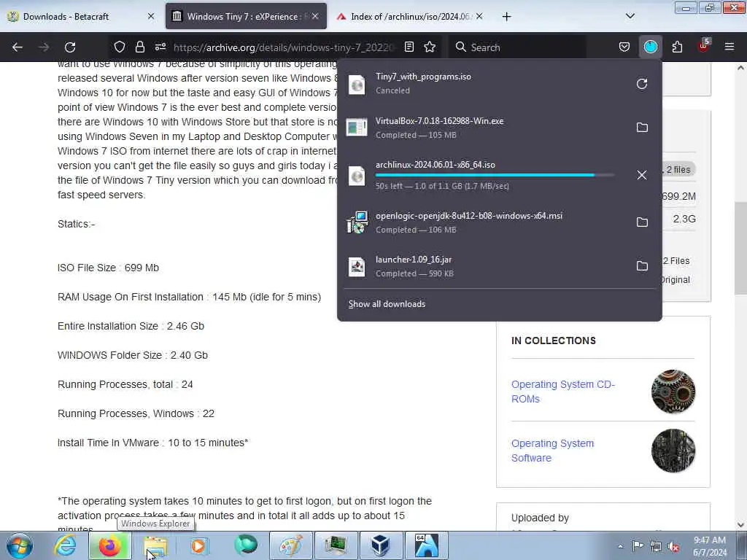
Task: Open green monitor app taskbar icon
Action: pyautogui.click(x=335, y=545)
